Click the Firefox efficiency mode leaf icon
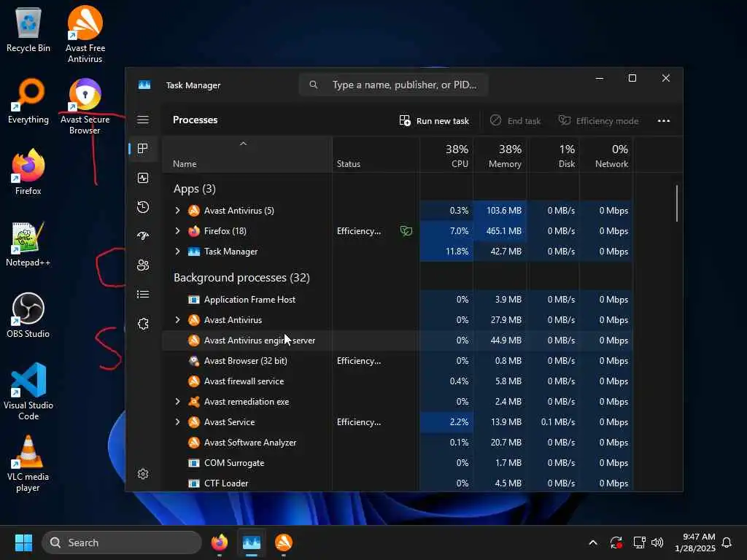The height and width of the screenshot is (560, 747). click(406, 231)
